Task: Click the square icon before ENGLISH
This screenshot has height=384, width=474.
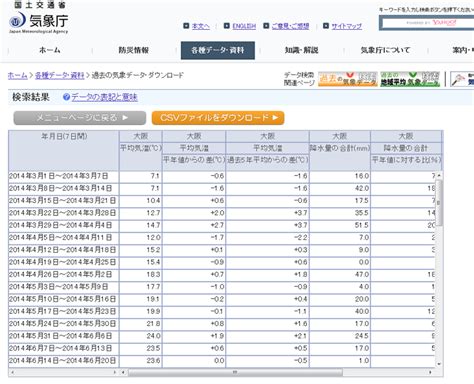Action: pyautogui.click(x=227, y=26)
